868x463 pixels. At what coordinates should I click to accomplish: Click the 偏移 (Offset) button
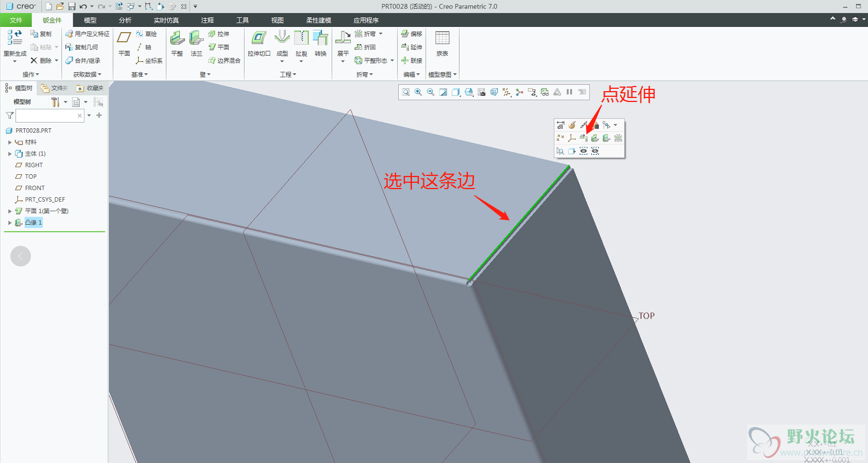(411, 34)
